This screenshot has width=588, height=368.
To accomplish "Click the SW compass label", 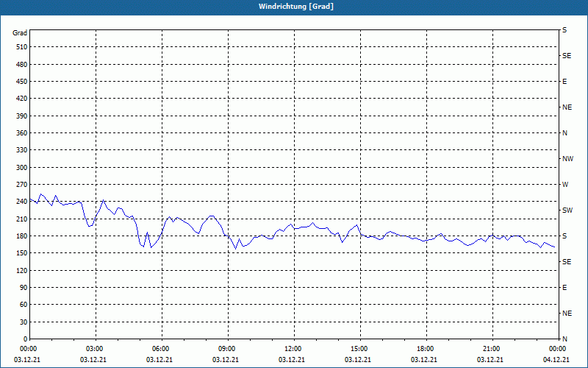I will click(x=567, y=210).
